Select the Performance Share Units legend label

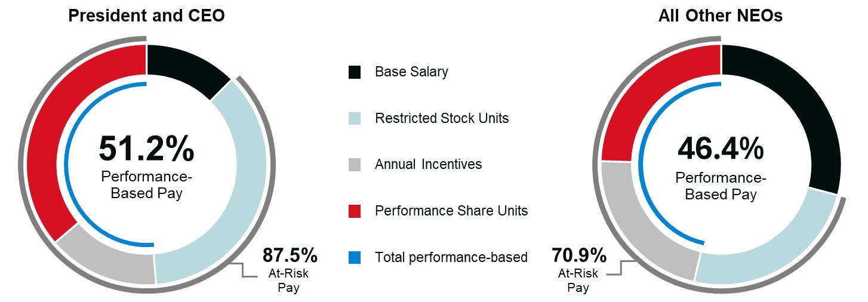click(x=451, y=211)
